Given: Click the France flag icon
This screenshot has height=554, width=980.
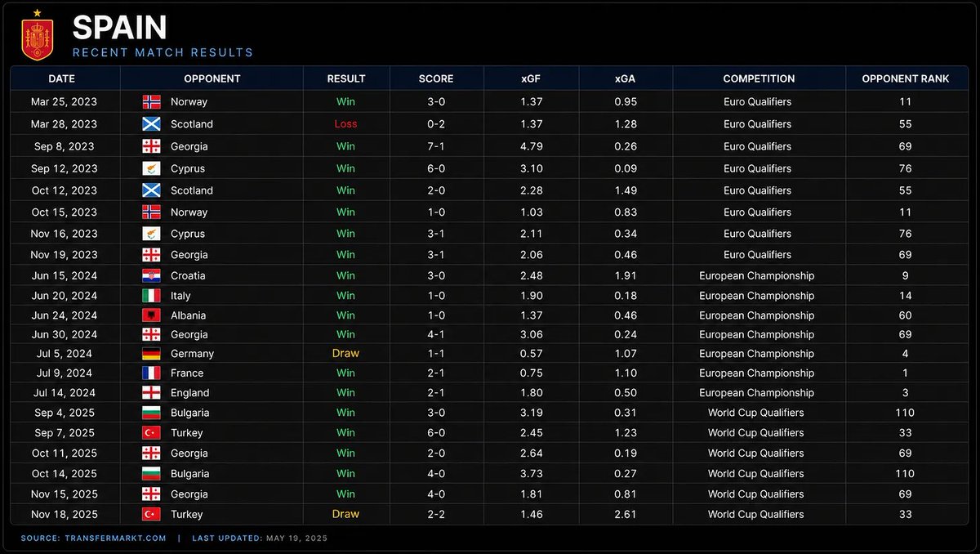Looking at the screenshot, I should click(x=152, y=373).
